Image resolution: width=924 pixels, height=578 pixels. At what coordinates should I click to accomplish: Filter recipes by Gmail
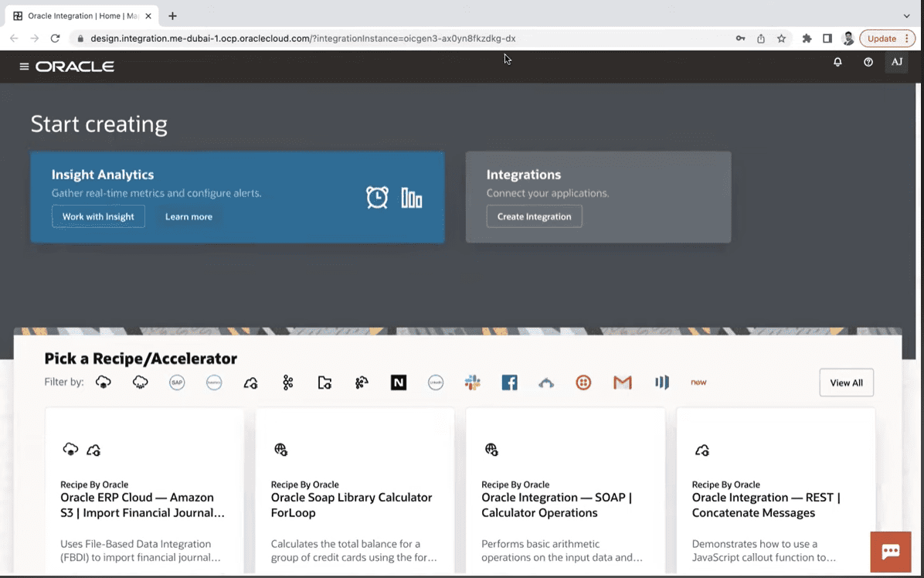tap(622, 382)
